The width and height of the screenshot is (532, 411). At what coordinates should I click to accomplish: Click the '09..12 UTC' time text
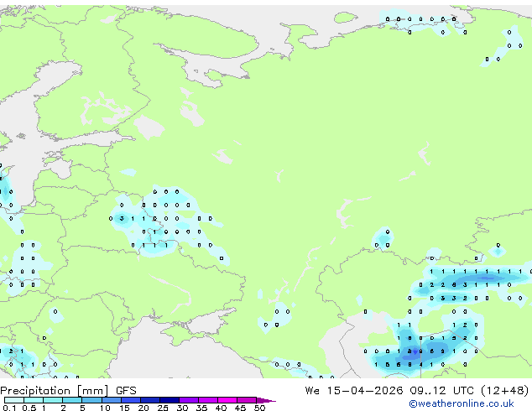pyautogui.click(x=441, y=391)
